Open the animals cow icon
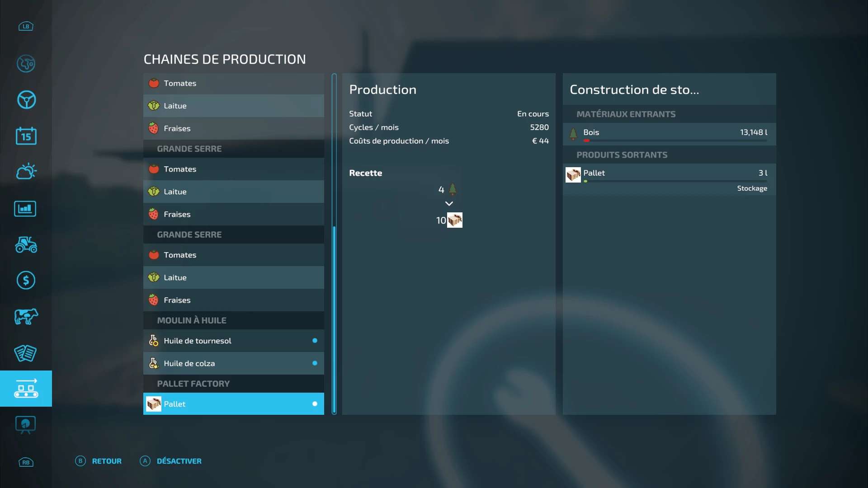 coord(26,316)
